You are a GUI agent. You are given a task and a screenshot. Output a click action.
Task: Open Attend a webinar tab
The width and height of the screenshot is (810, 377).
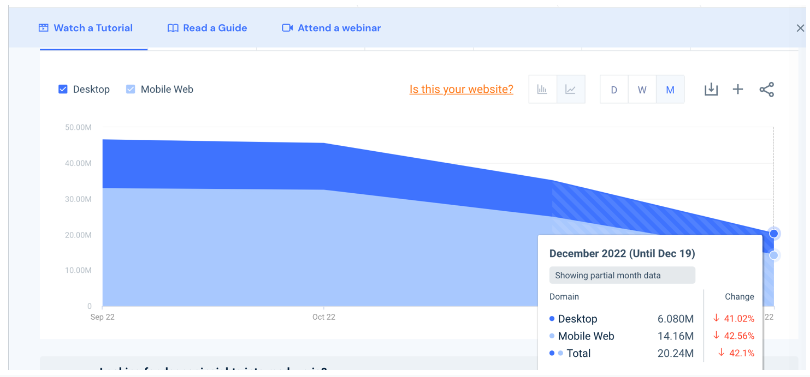pyautogui.click(x=332, y=28)
